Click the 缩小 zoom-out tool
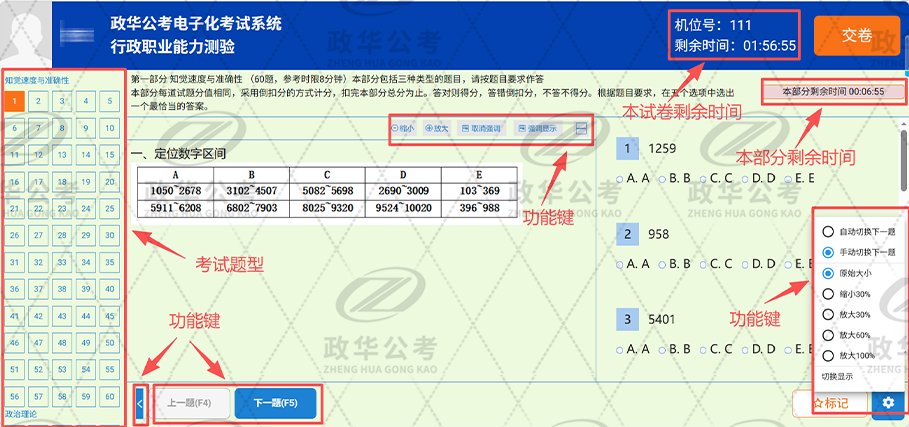The height and width of the screenshot is (427, 909). point(403,129)
